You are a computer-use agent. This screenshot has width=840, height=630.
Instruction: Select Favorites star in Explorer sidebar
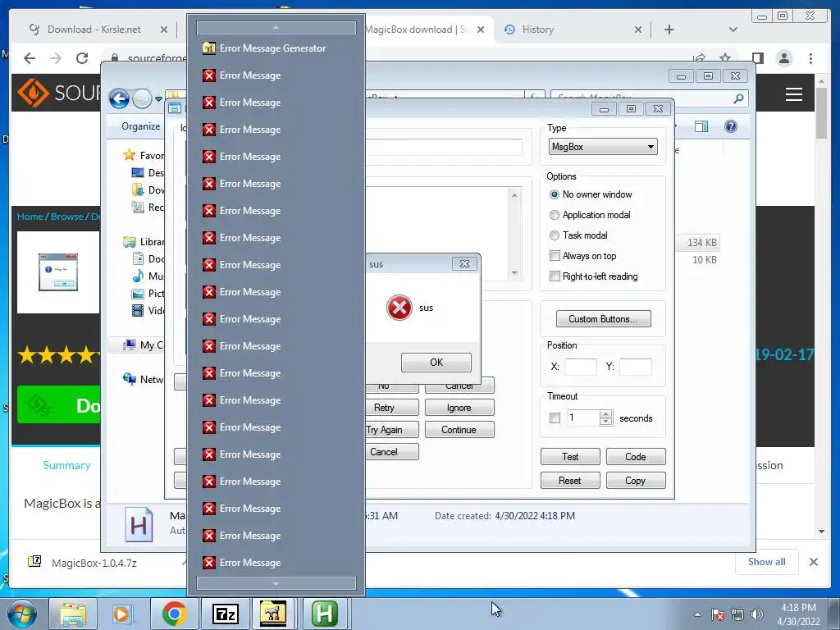click(129, 155)
